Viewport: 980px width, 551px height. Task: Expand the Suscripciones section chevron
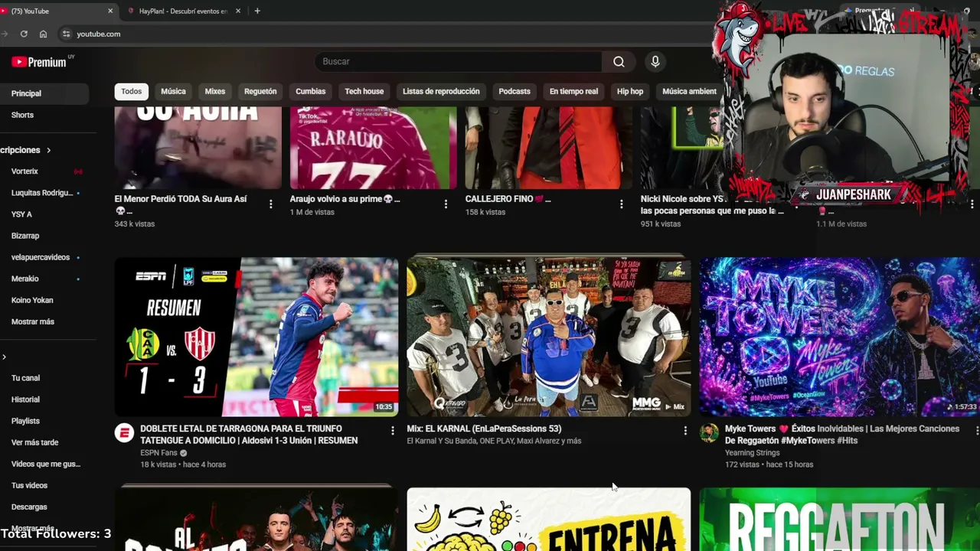[48, 150]
